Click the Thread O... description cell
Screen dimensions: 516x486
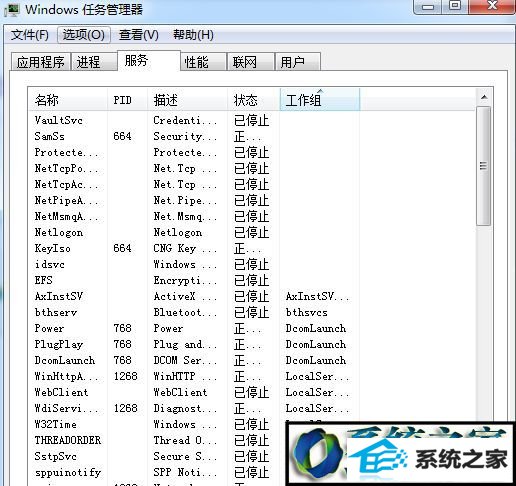click(x=185, y=440)
